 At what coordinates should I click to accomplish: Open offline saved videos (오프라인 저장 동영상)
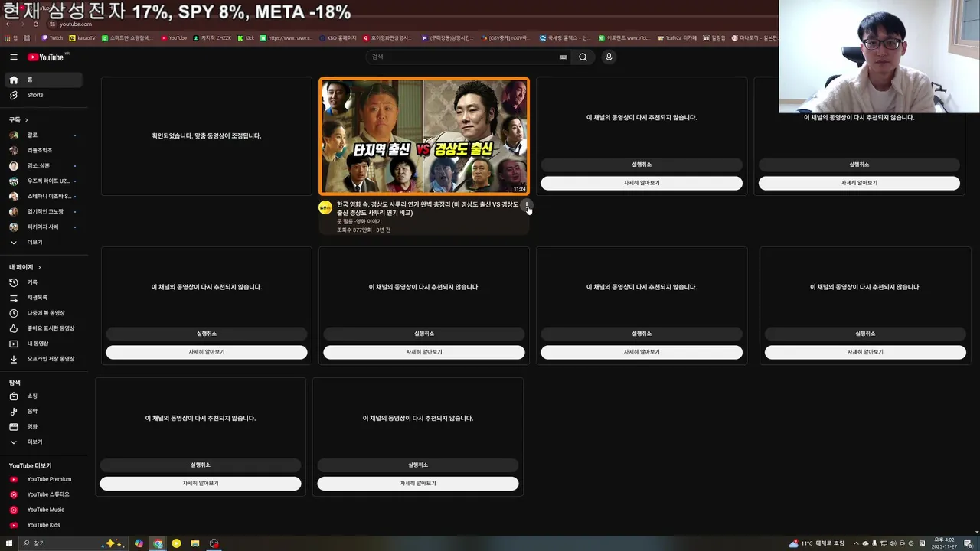(43, 359)
